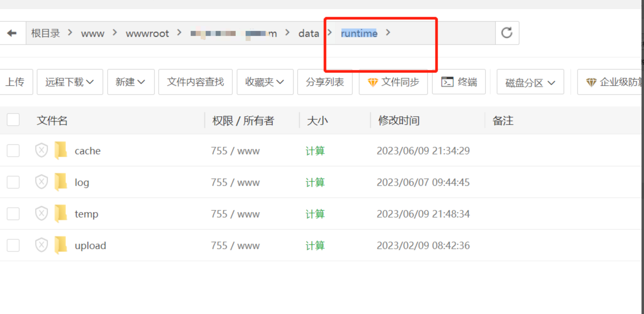Open the temp folder name
The image size is (644, 314).
point(86,214)
